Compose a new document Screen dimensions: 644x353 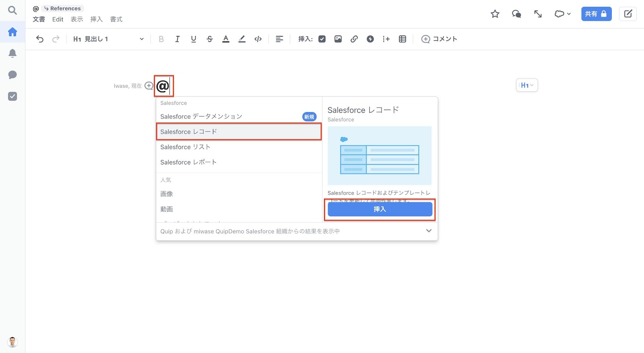click(x=628, y=14)
